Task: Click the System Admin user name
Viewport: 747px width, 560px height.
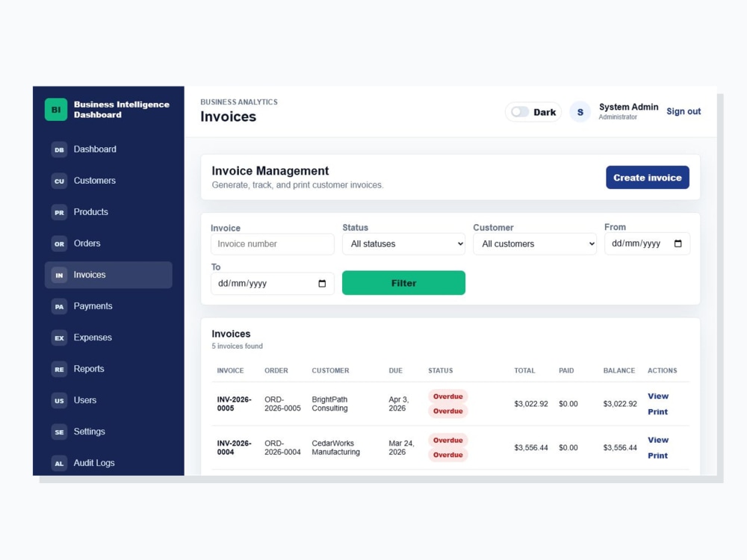Action: tap(628, 107)
